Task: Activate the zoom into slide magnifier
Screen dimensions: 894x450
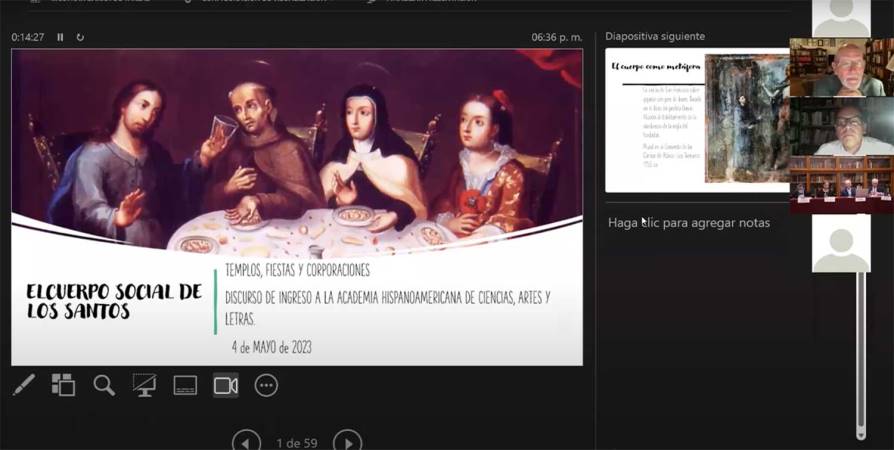Action: [104, 386]
